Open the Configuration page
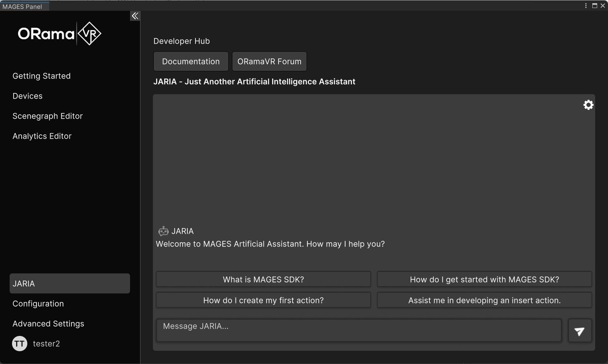Screen dimensions: 608x364 point(38,303)
